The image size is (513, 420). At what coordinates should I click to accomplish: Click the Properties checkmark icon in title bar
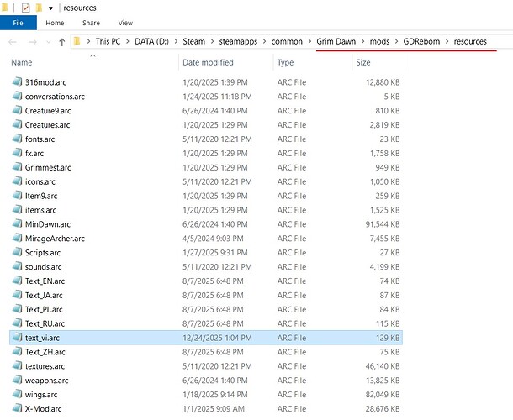tap(25, 7)
